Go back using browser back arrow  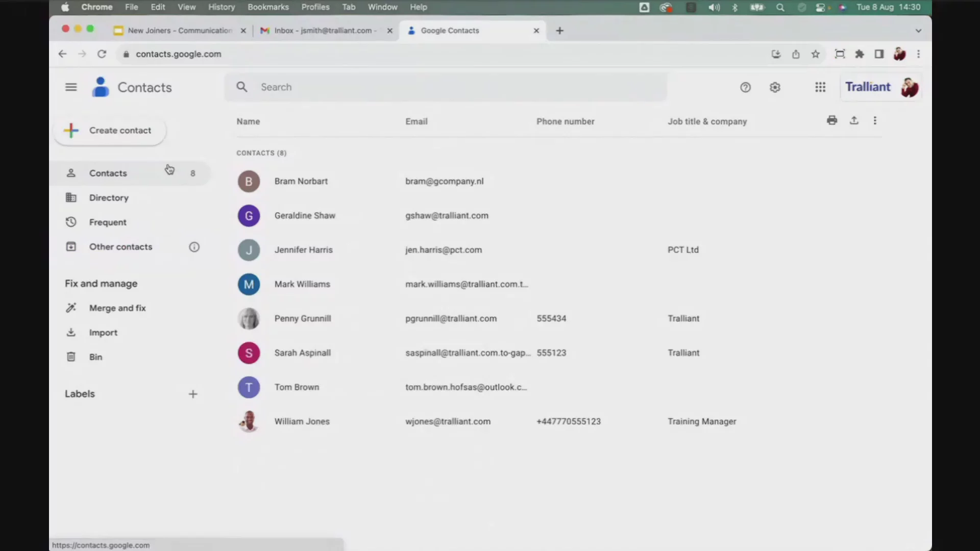pos(62,54)
